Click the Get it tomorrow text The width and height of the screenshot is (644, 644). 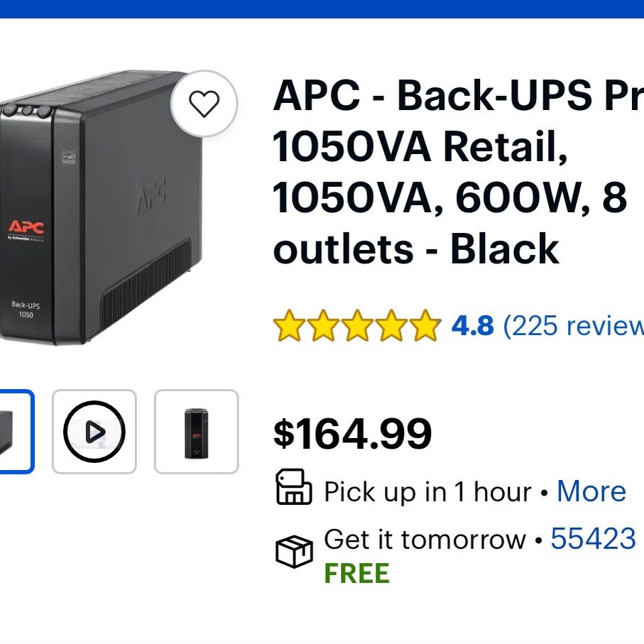pos(425,538)
